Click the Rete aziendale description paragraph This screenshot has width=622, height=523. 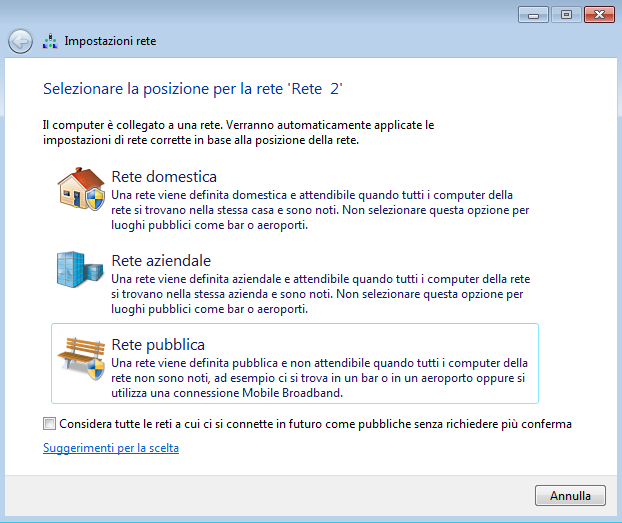321,294
